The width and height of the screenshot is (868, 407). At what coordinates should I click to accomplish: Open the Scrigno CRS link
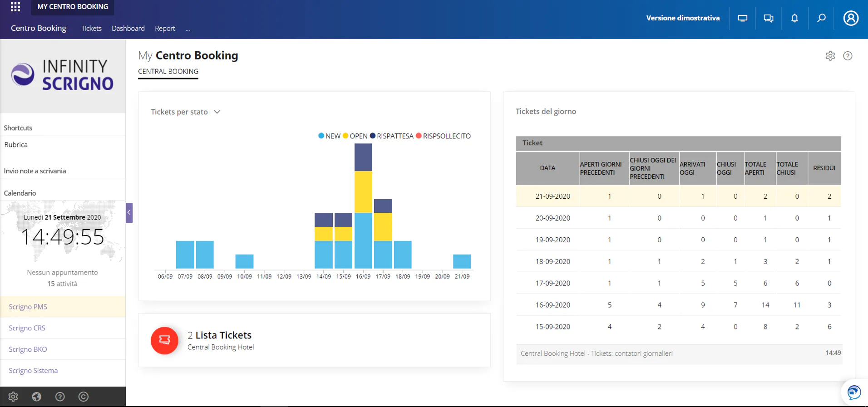point(27,328)
